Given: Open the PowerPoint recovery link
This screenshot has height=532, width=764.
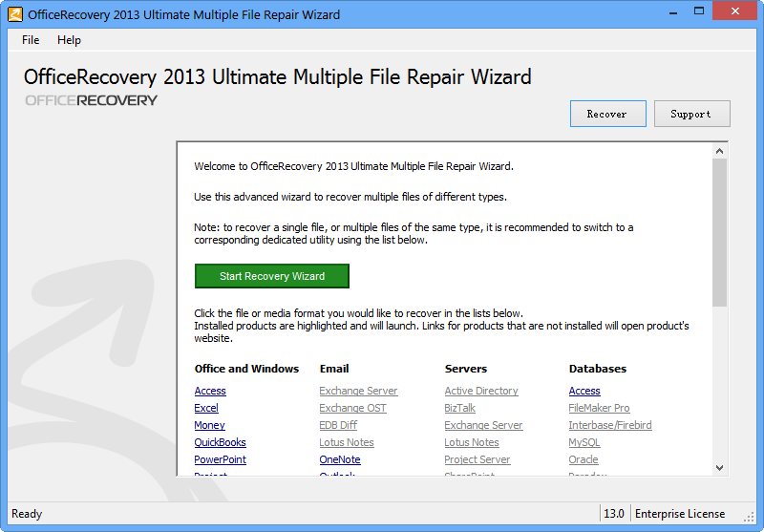Looking at the screenshot, I should tap(221, 459).
